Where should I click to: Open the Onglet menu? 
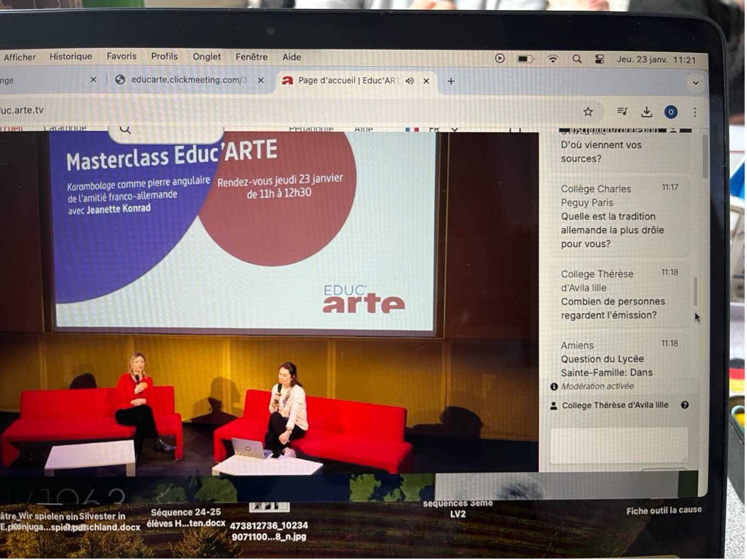click(206, 56)
